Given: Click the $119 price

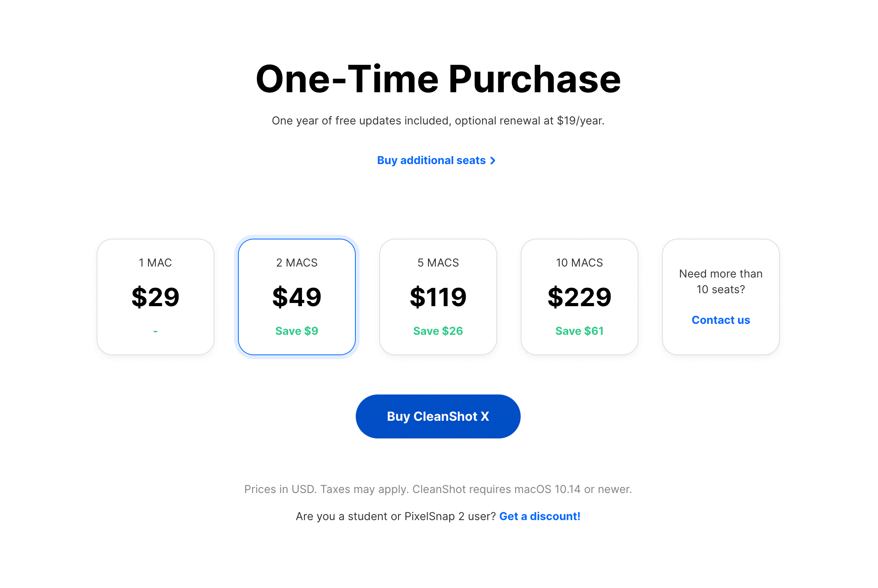Looking at the screenshot, I should 438,297.
